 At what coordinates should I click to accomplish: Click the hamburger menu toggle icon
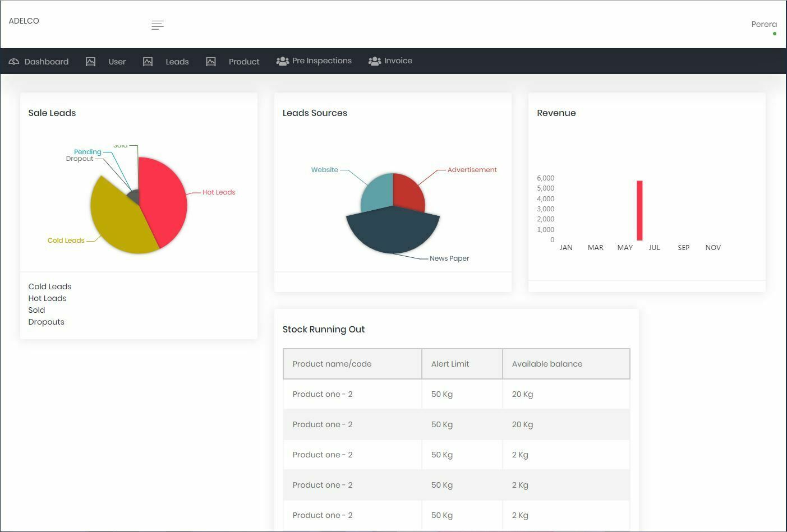[x=158, y=25]
